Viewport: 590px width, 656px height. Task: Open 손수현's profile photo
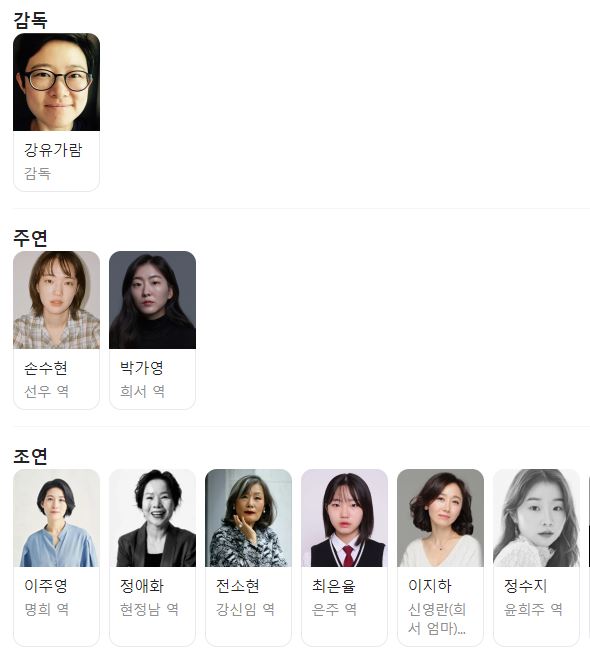point(56,300)
